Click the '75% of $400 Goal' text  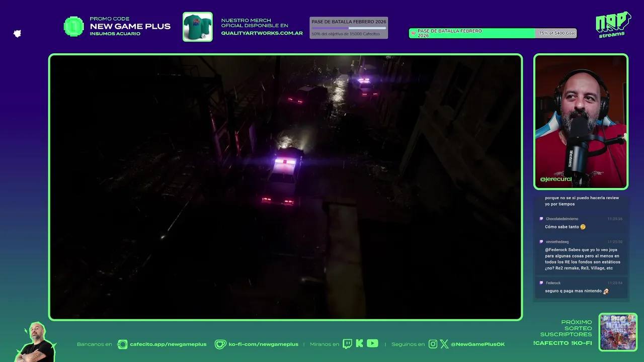[557, 33]
